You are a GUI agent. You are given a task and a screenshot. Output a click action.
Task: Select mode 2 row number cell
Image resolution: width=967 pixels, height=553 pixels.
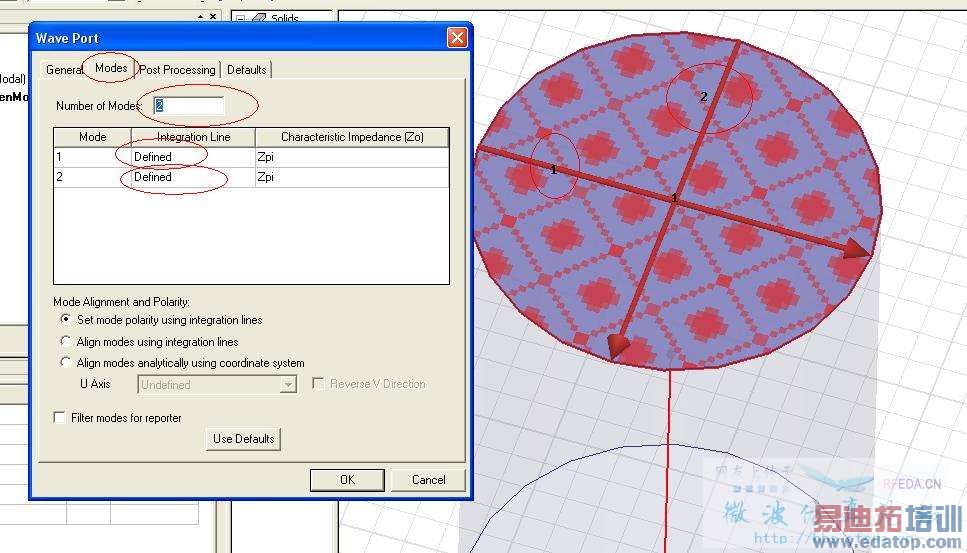pyautogui.click(x=93, y=177)
